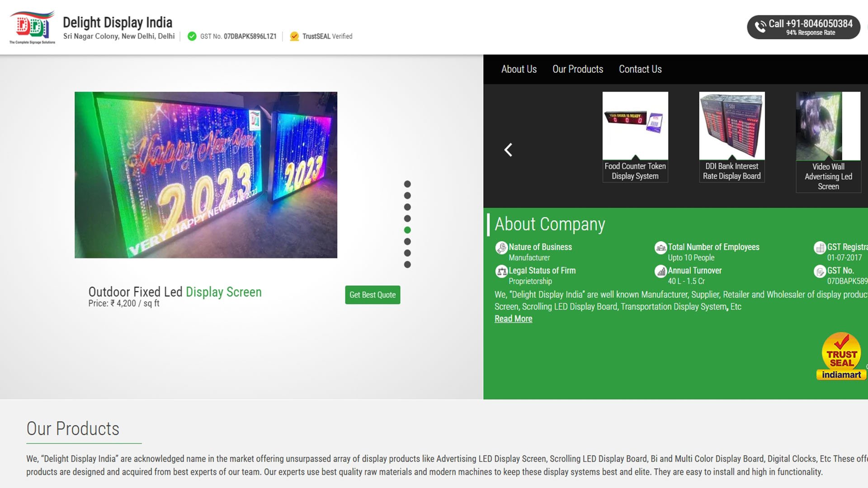Click the 'Proprietorship' value
The image size is (868, 488).
tap(530, 281)
